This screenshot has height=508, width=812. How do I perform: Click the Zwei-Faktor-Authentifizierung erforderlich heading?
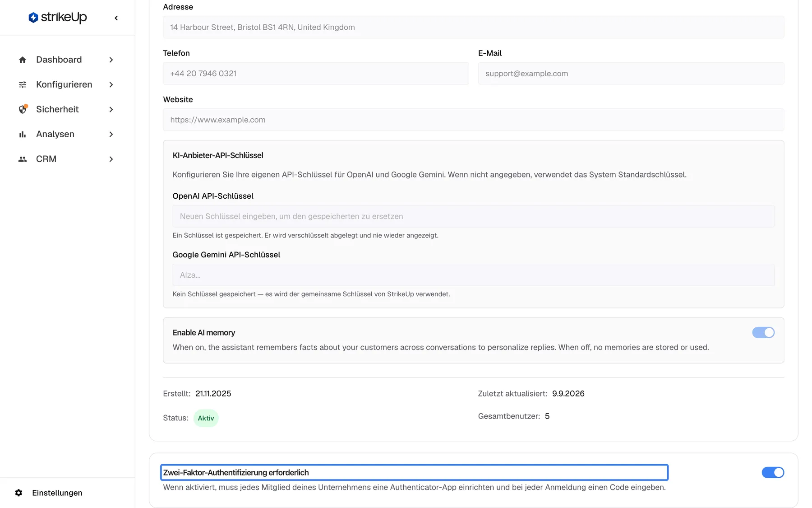pyautogui.click(x=236, y=472)
